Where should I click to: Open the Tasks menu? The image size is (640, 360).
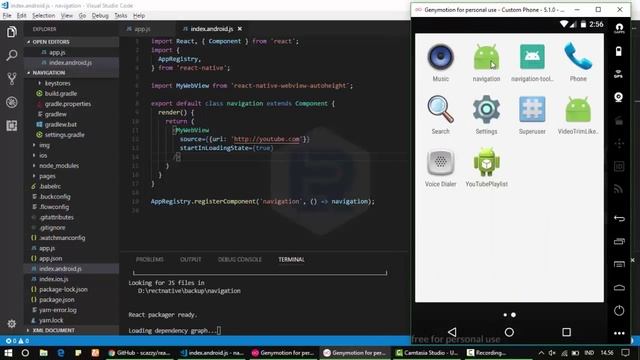[x=120, y=16]
